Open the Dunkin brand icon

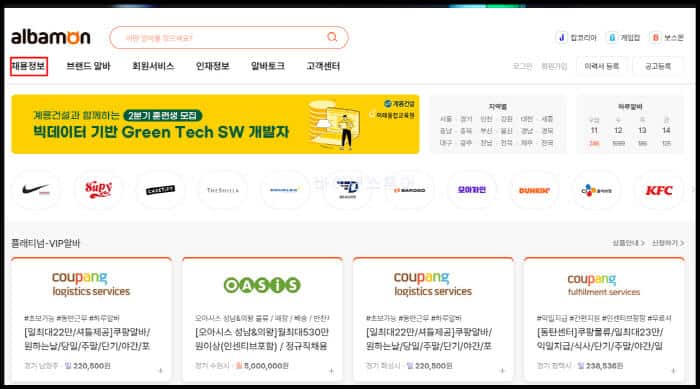(534, 190)
